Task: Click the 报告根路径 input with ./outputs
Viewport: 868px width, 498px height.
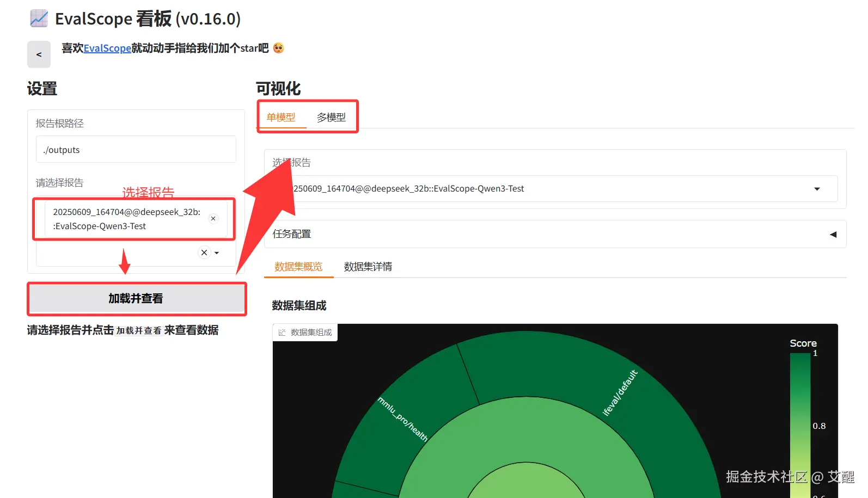Action: pyautogui.click(x=136, y=150)
